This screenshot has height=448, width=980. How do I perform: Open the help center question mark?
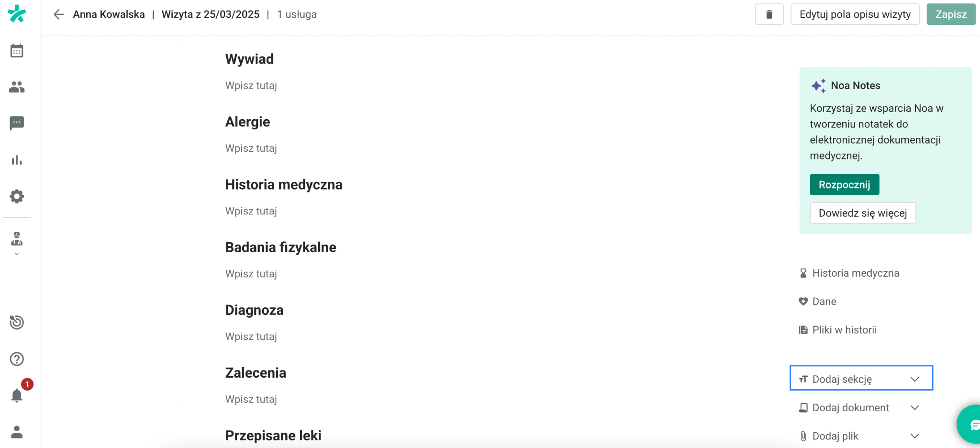point(17,359)
